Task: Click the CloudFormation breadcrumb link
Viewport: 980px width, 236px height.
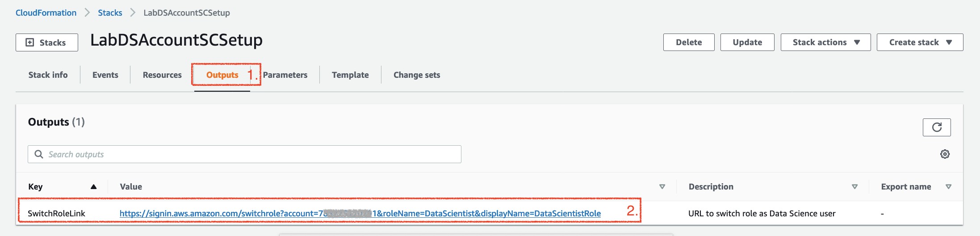Action: click(x=46, y=13)
